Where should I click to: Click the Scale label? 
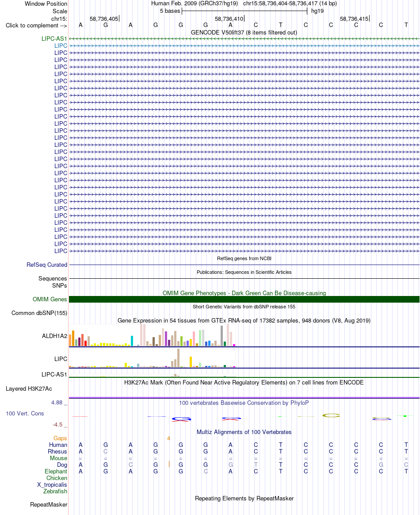[x=60, y=11]
